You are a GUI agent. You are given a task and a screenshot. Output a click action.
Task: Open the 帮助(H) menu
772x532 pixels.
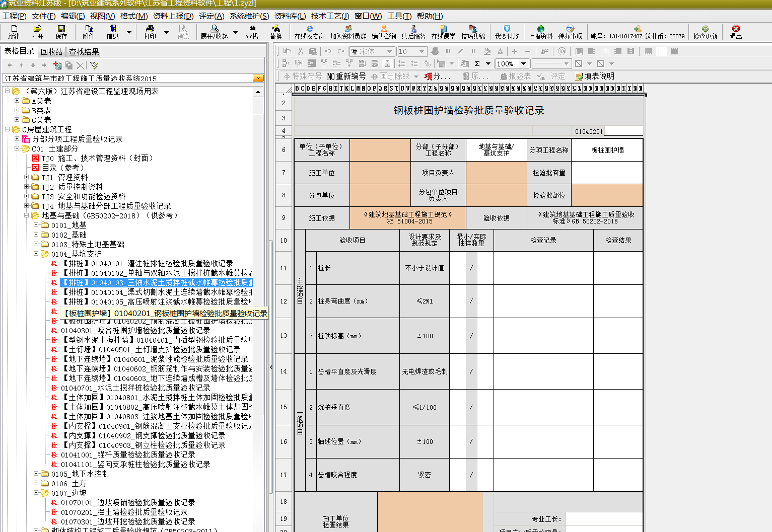tap(430, 16)
